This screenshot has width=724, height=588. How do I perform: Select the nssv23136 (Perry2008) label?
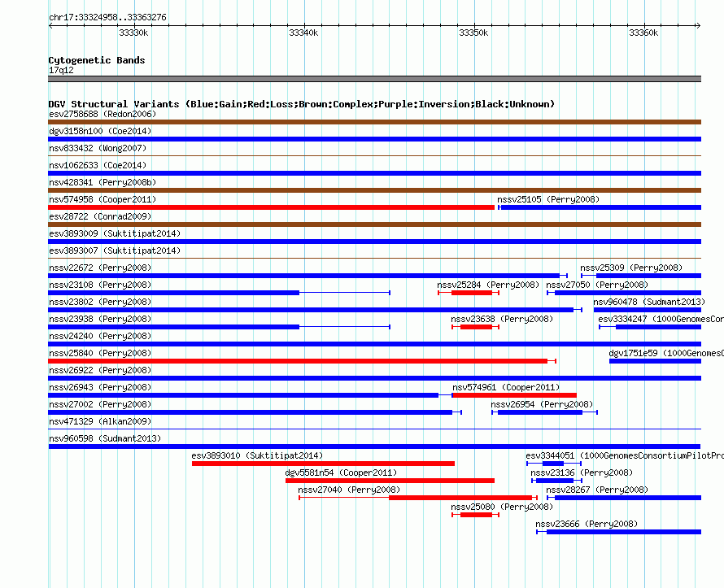tap(582, 473)
